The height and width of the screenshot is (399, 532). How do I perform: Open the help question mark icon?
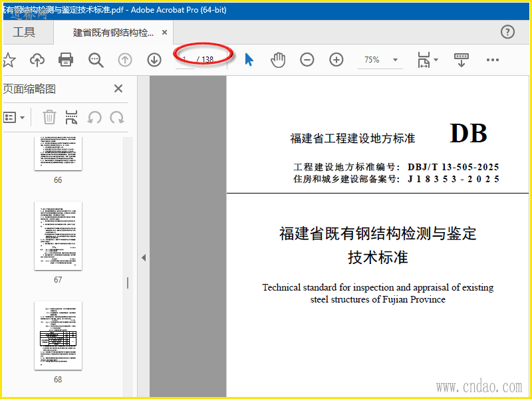507,32
